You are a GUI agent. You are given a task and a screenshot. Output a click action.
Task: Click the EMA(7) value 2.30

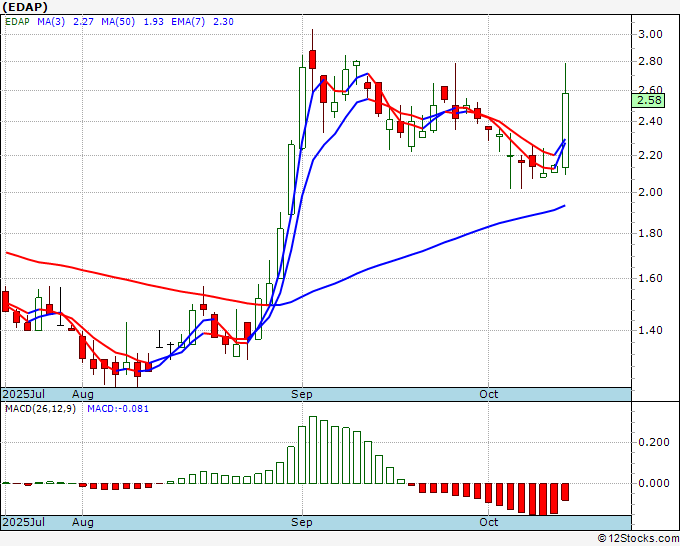point(223,22)
